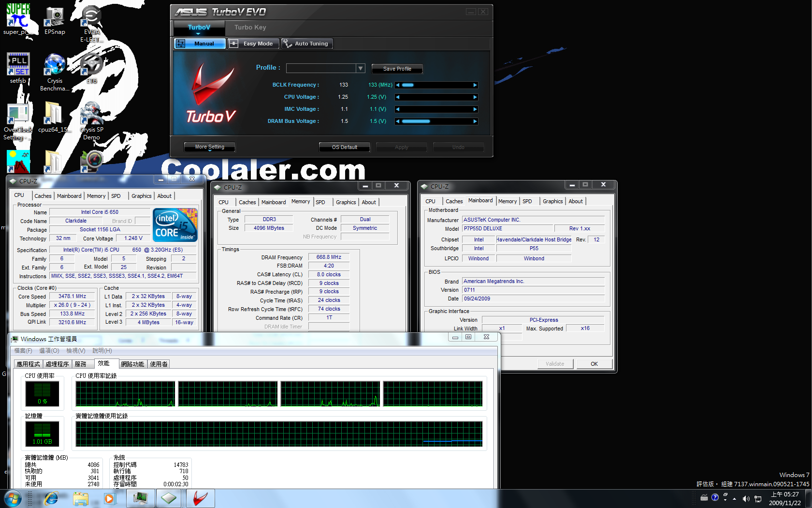Click the 'P7P55D DELUXE' model value
812x508 pixels.
click(x=507, y=229)
